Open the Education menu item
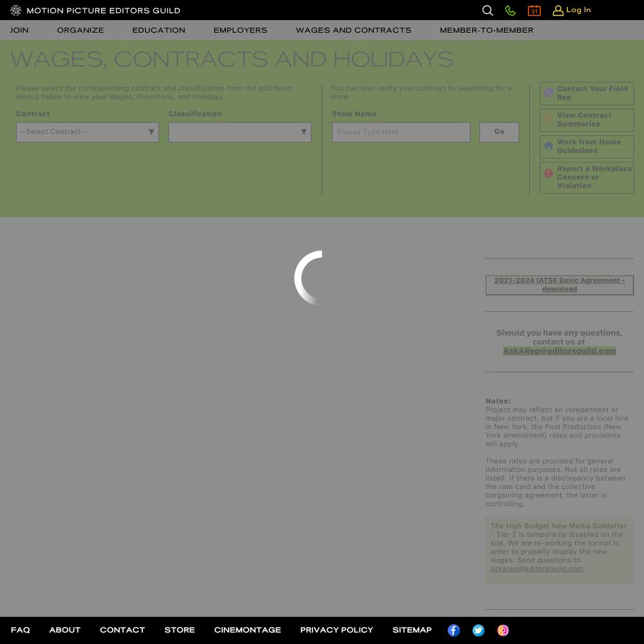The image size is (644, 644). coord(158,30)
